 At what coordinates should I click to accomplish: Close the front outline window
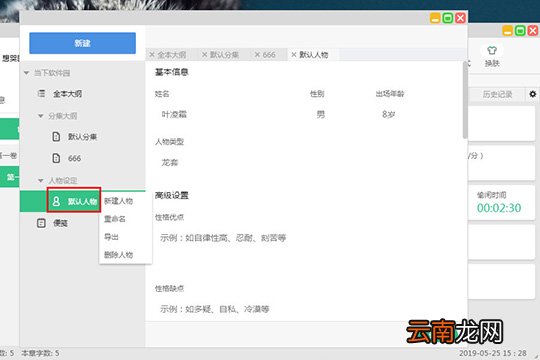pos(460,18)
